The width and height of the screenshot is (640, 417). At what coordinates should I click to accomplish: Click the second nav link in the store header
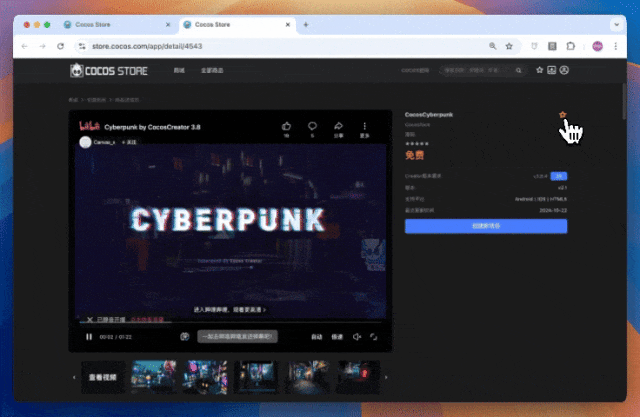point(212,71)
